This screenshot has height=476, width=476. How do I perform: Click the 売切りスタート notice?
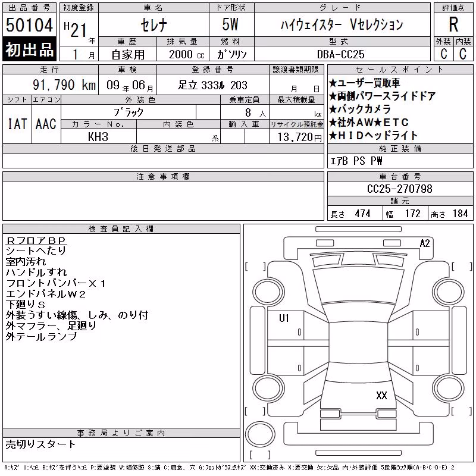click(x=40, y=444)
